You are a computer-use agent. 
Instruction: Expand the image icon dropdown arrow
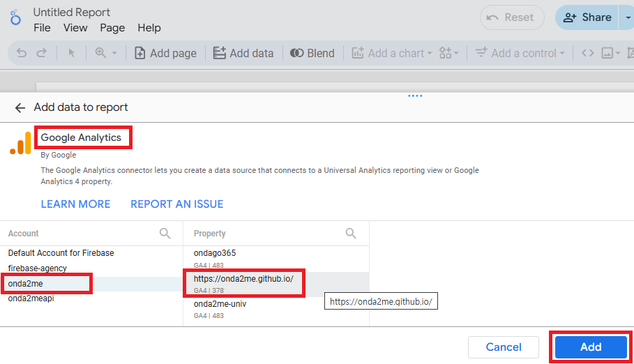pyautogui.click(x=618, y=53)
